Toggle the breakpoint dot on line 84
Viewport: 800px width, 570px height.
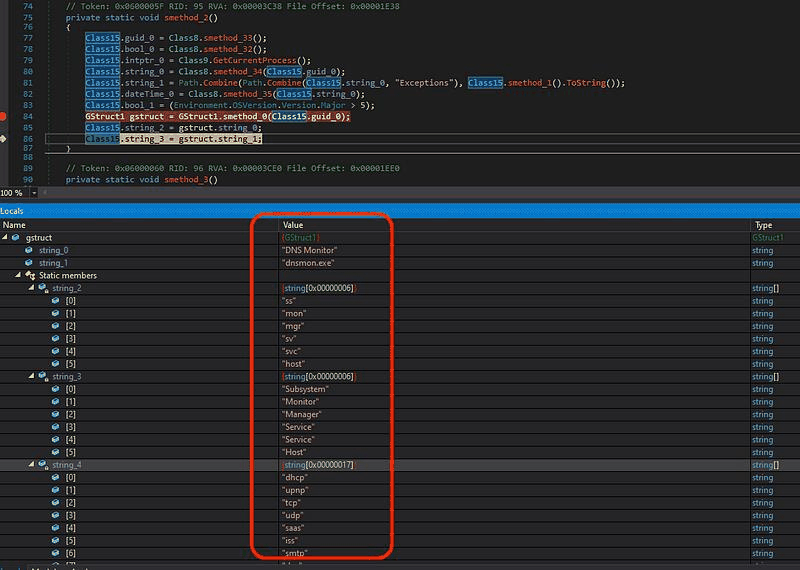coord(3,116)
